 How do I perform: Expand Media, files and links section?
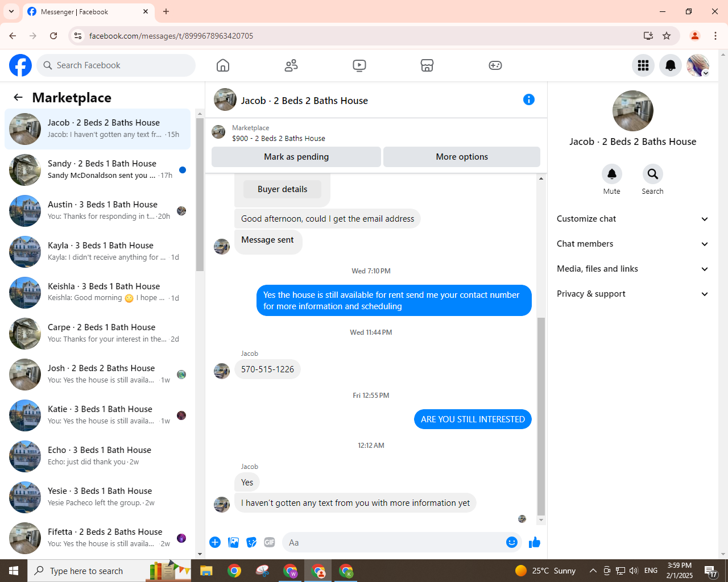tap(632, 269)
